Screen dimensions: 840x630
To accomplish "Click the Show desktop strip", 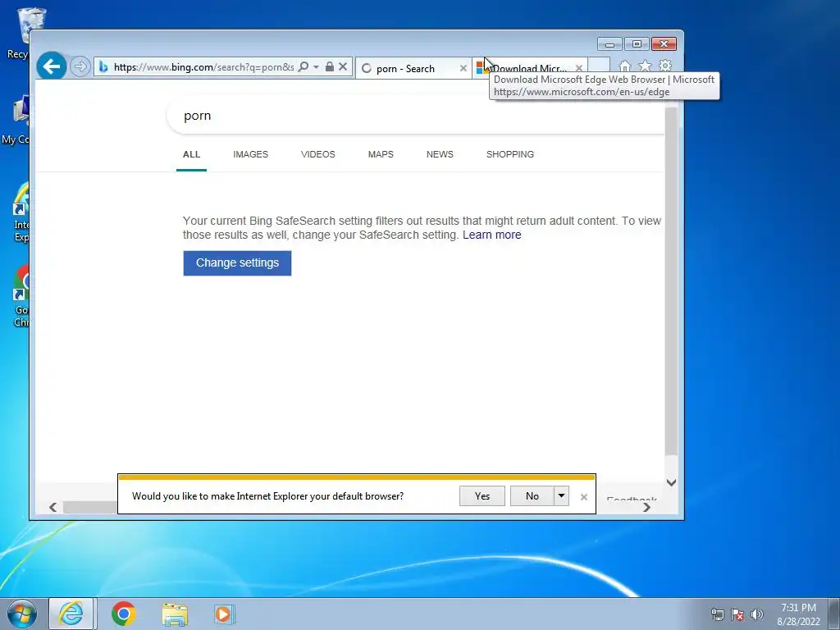I will coord(834,614).
